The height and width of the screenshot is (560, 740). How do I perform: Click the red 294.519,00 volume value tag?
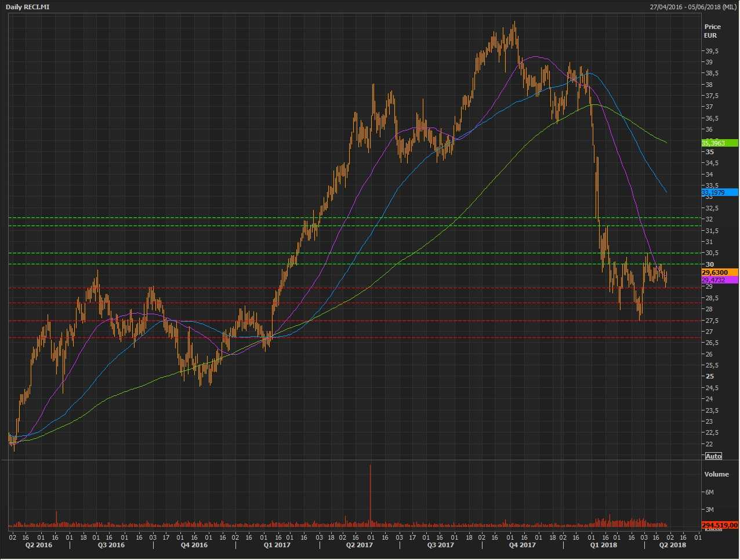719,525
